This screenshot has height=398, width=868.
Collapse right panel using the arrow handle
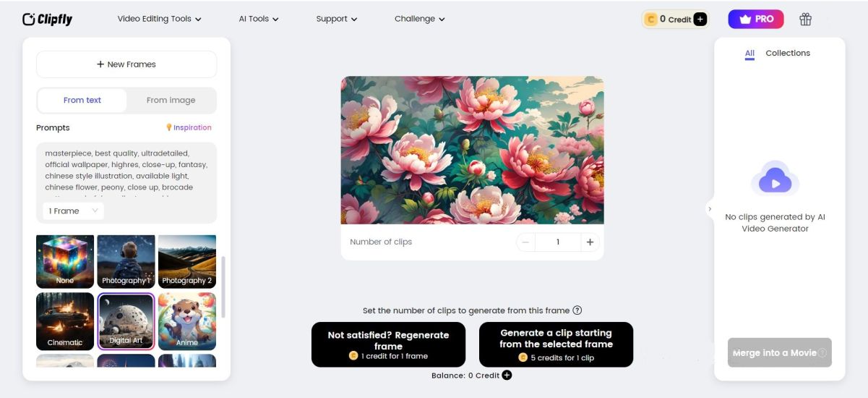coord(710,208)
